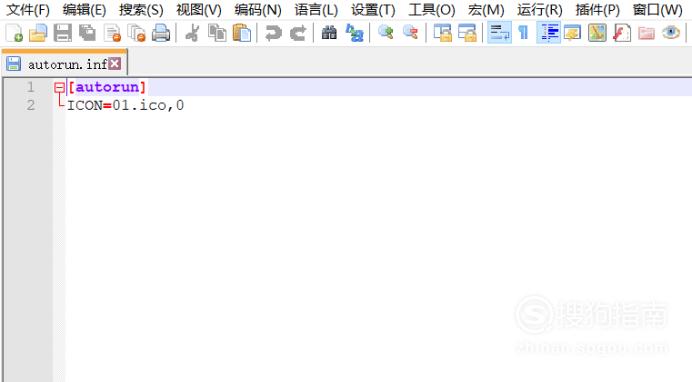Save the current file
Image resolution: width=692 pixels, height=382 pixels.
click(63, 33)
